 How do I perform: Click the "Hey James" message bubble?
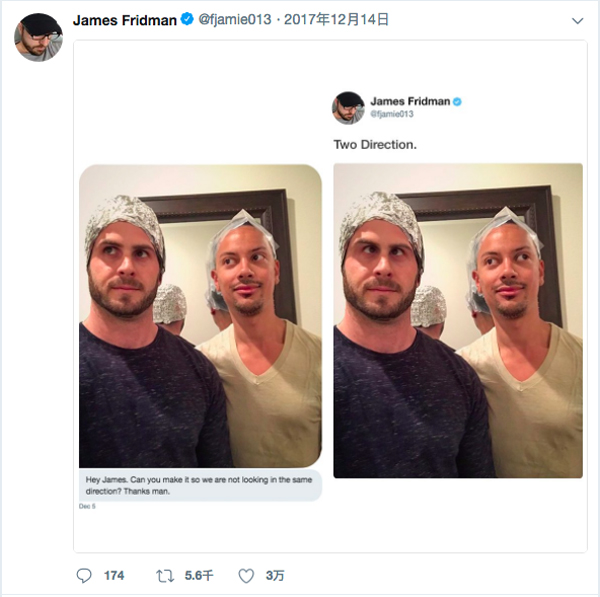coord(200,485)
